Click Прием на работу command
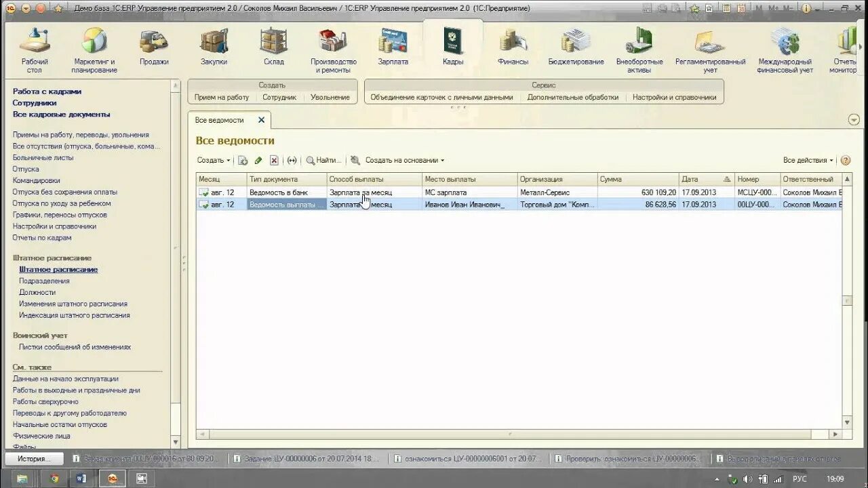Image resolution: width=868 pixels, height=488 pixels. tap(222, 97)
